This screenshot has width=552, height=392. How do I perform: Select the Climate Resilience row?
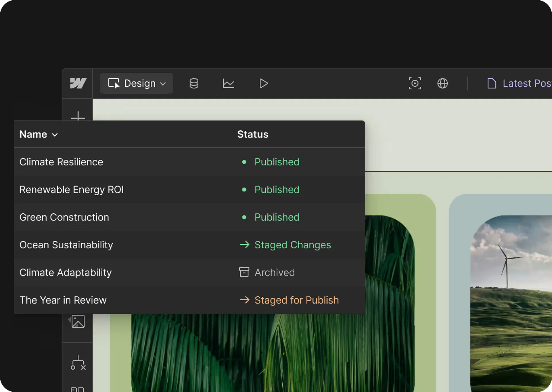pos(190,162)
